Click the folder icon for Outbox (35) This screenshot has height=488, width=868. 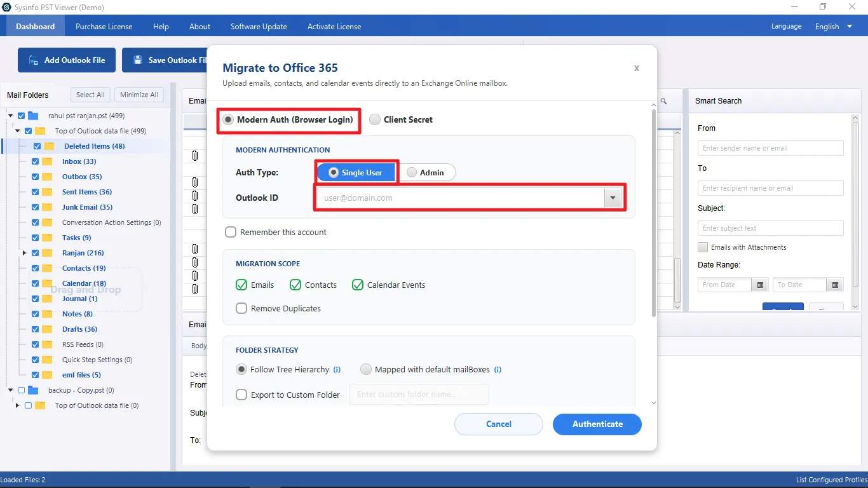(x=47, y=177)
